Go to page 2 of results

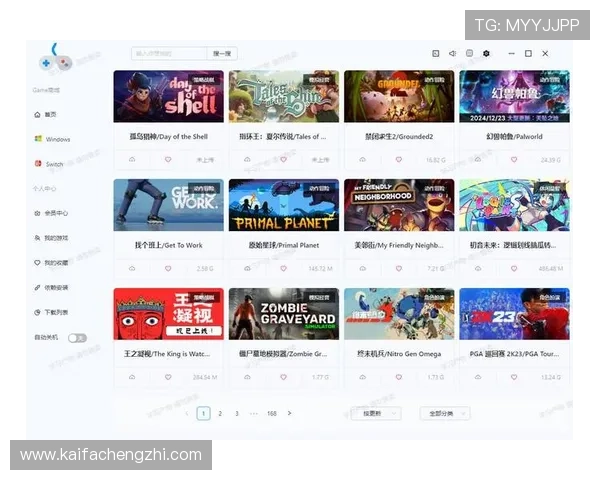click(220, 413)
